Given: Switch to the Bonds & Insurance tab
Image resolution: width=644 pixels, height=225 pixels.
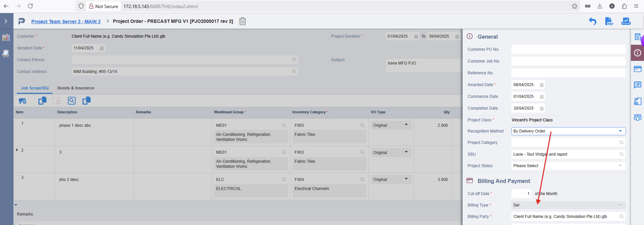Looking at the screenshot, I should [76, 88].
